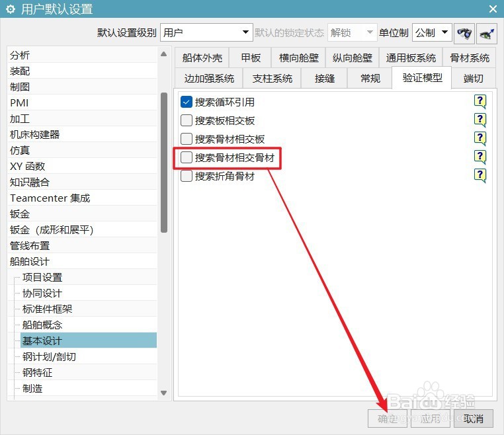Click 应用 button
This screenshot has width=504, height=435.
[x=430, y=418]
